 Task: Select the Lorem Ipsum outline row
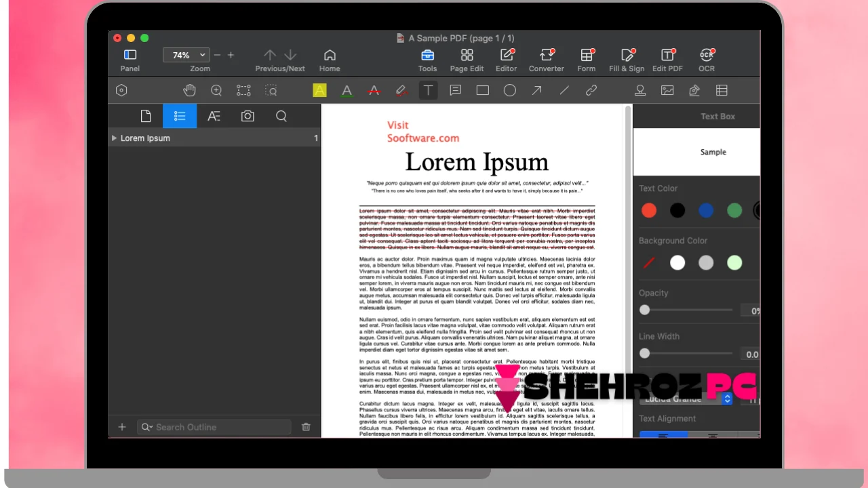(x=214, y=138)
